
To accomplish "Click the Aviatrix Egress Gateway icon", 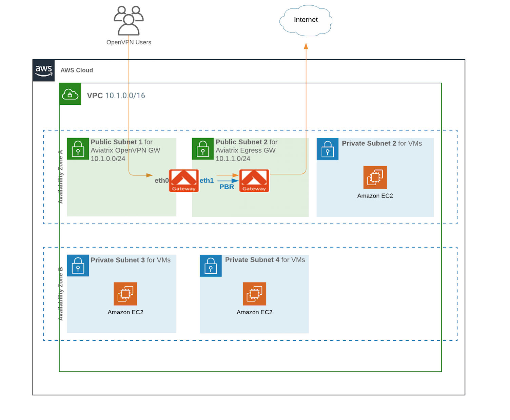I will (254, 181).
